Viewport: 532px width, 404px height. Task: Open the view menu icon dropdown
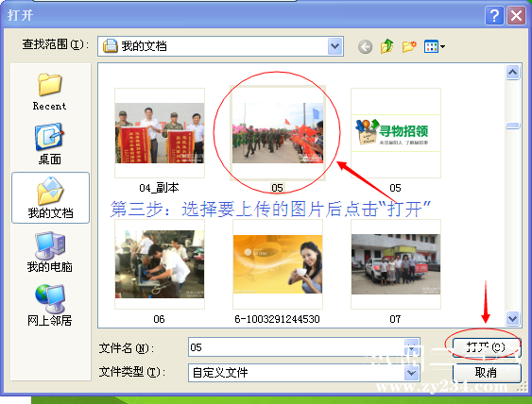tap(435, 46)
